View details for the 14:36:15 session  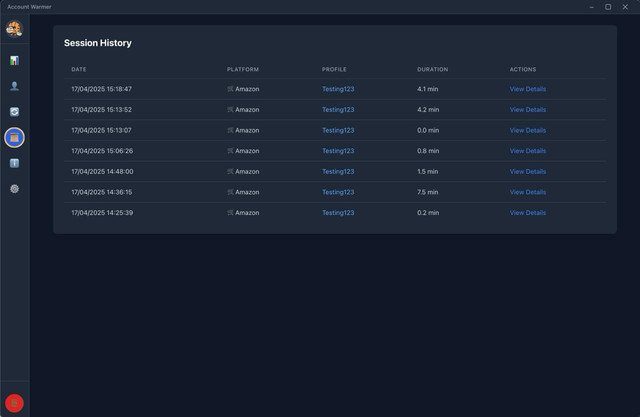point(528,192)
